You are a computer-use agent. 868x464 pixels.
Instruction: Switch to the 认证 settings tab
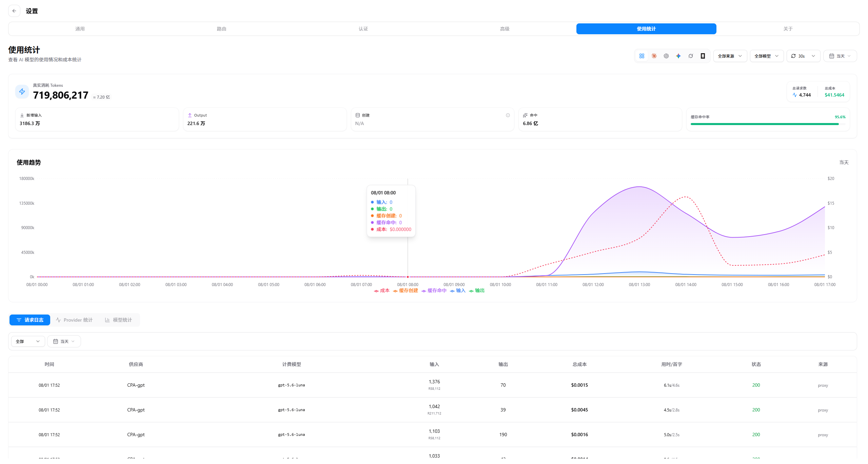click(363, 29)
